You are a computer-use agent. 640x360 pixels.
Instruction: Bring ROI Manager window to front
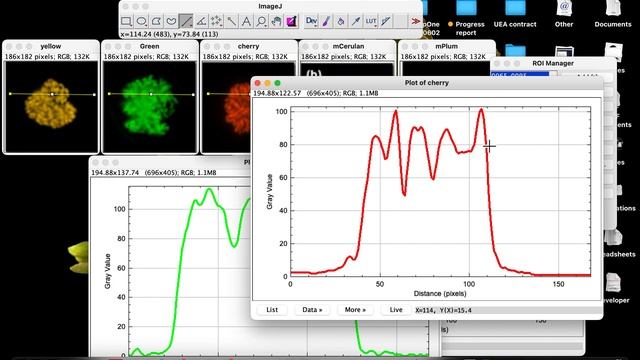tap(553, 63)
